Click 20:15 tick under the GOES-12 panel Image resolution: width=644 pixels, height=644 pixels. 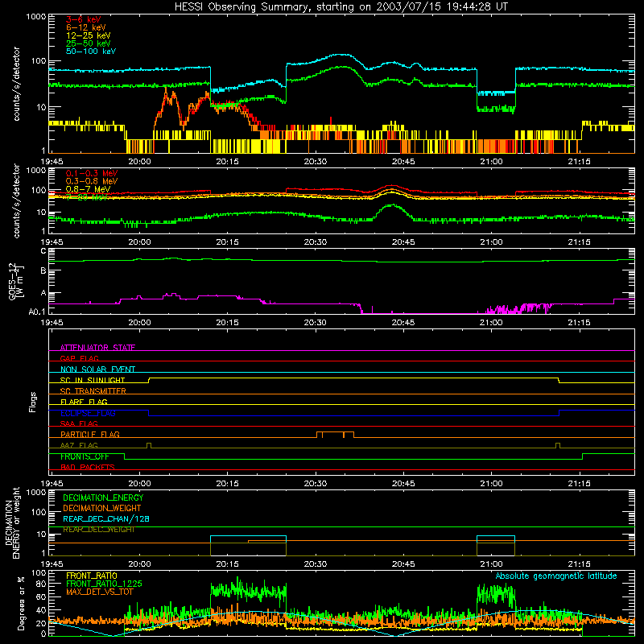[x=227, y=323]
